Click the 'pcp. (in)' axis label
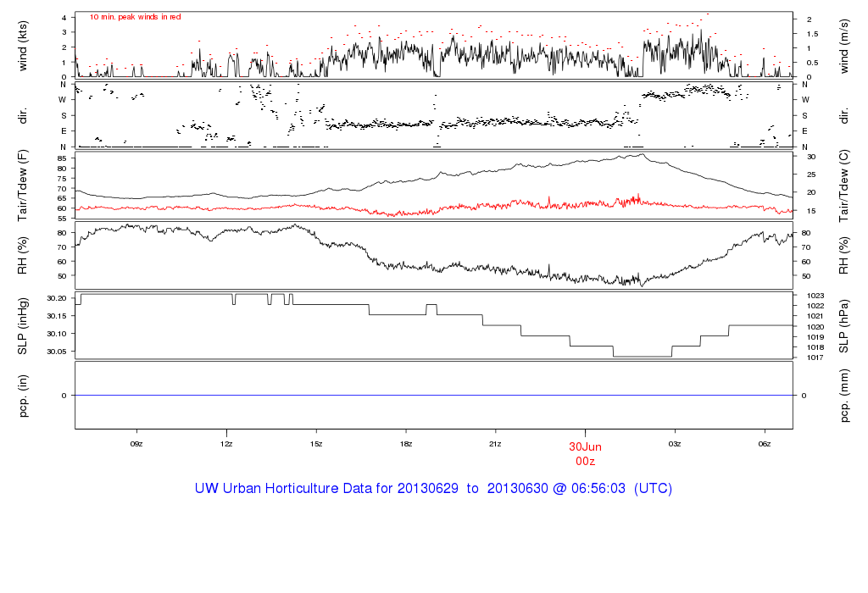 point(23,396)
